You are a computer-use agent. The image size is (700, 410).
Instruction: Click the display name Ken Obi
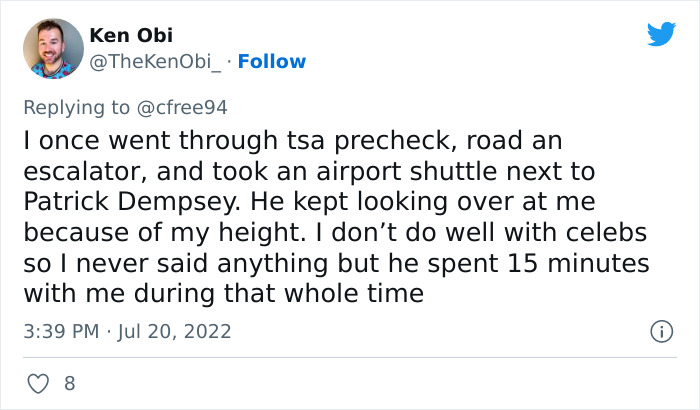click(131, 35)
